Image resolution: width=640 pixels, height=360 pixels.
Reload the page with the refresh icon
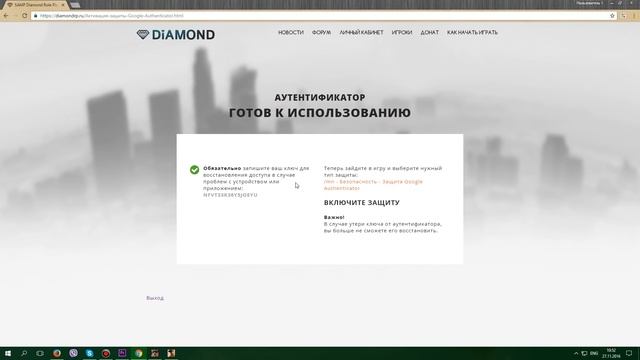click(x=24, y=16)
